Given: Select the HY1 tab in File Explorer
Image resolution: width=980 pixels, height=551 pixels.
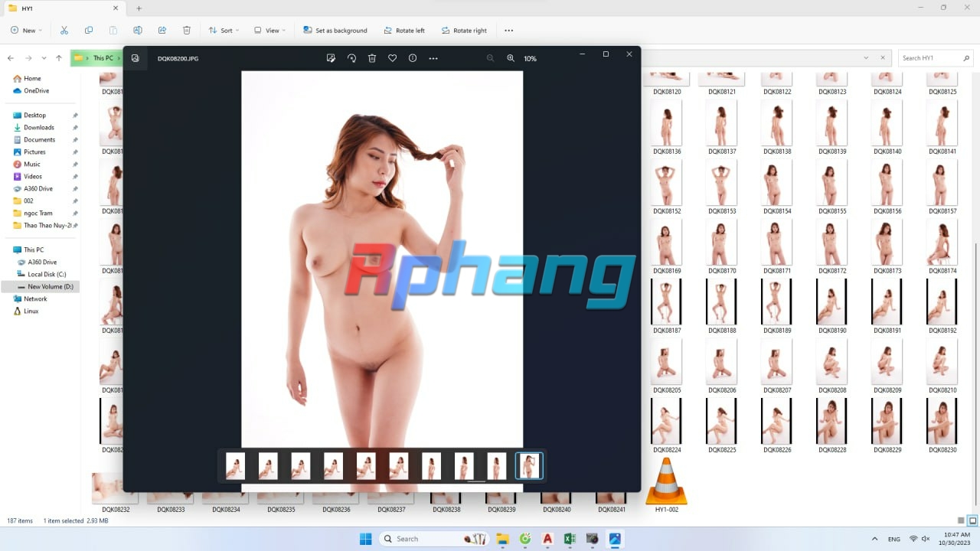Looking at the screenshot, I should point(64,8).
